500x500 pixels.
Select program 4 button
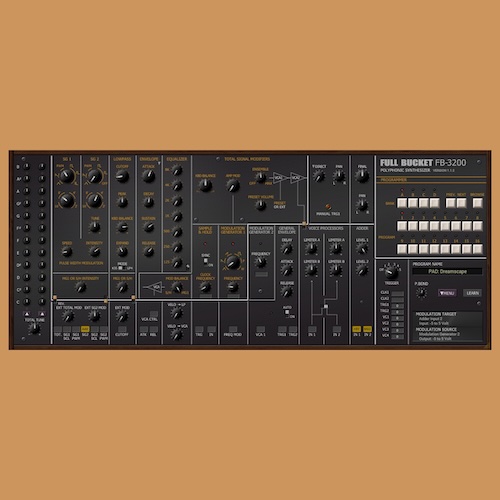point(434,226)
